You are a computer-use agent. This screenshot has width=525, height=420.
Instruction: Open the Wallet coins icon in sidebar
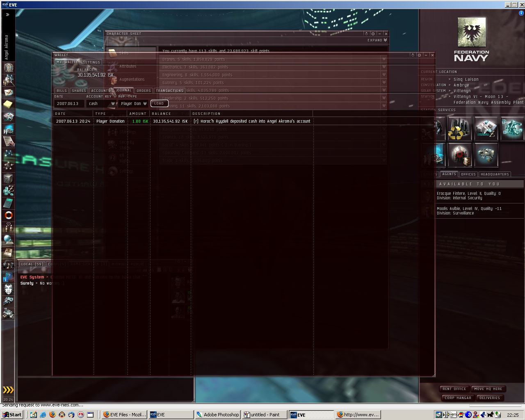coord(9,190)
